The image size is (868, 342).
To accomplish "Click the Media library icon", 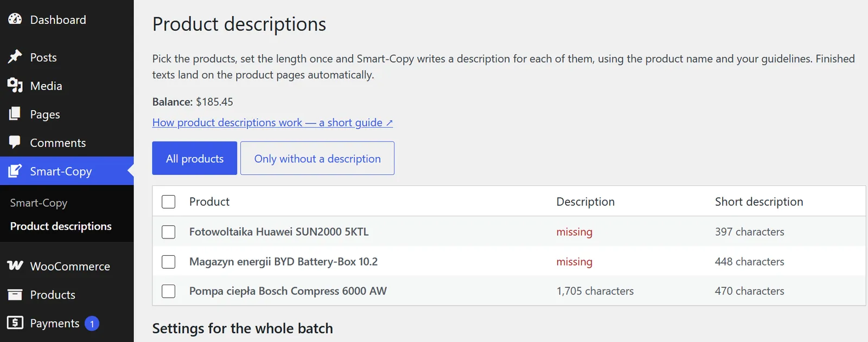I will point(15,85).
